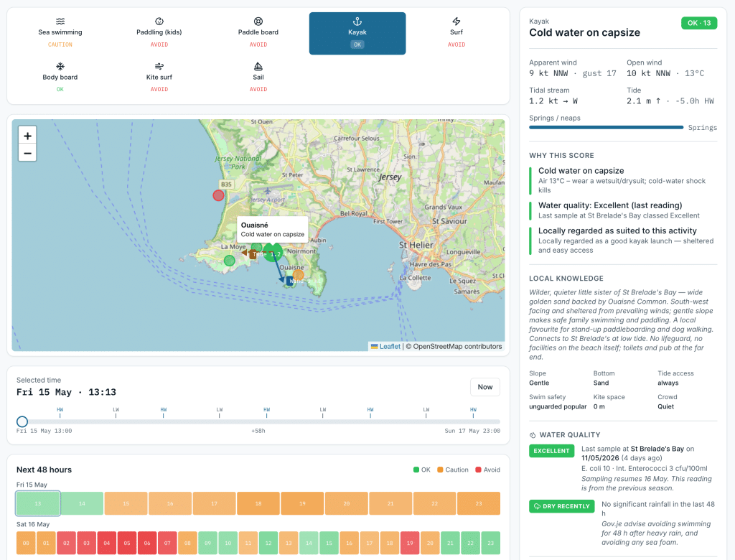Pick the Body board activity
Viewport: 735px width, 560px height.
pos(60,78)
